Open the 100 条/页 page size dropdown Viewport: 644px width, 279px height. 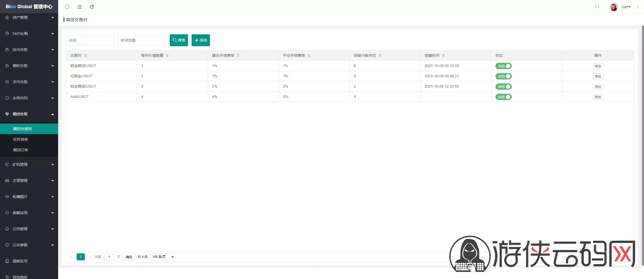(163, 257)
